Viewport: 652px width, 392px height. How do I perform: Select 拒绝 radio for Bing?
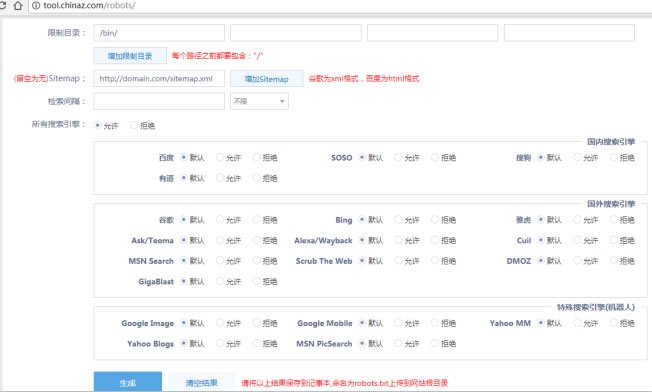435,219
